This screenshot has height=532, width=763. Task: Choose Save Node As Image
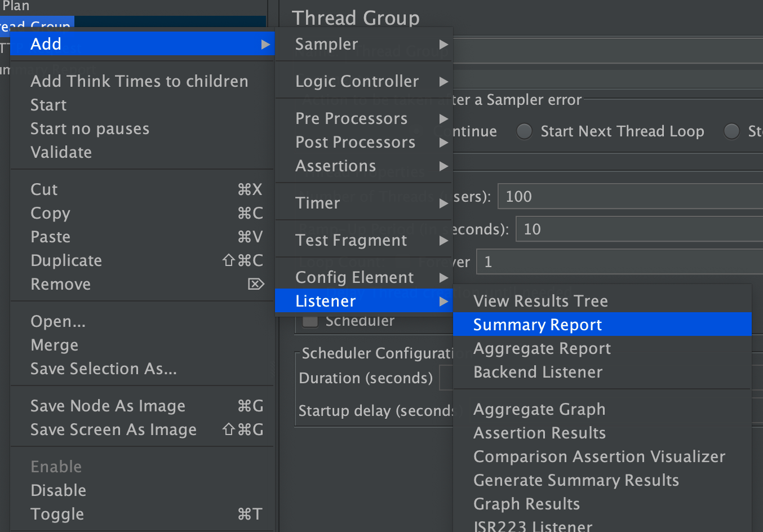(108, 405)
